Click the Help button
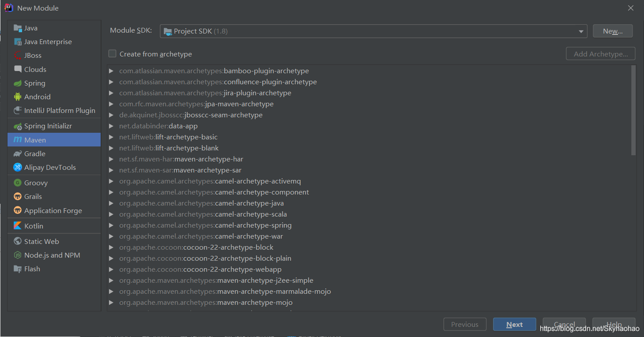 pyautogui.click(x=614, y=325)
